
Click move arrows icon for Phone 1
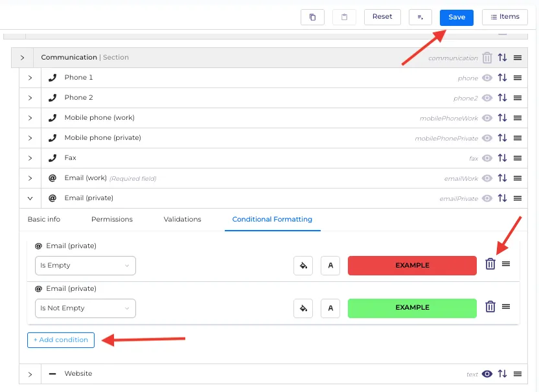click(x=502, y=78)
